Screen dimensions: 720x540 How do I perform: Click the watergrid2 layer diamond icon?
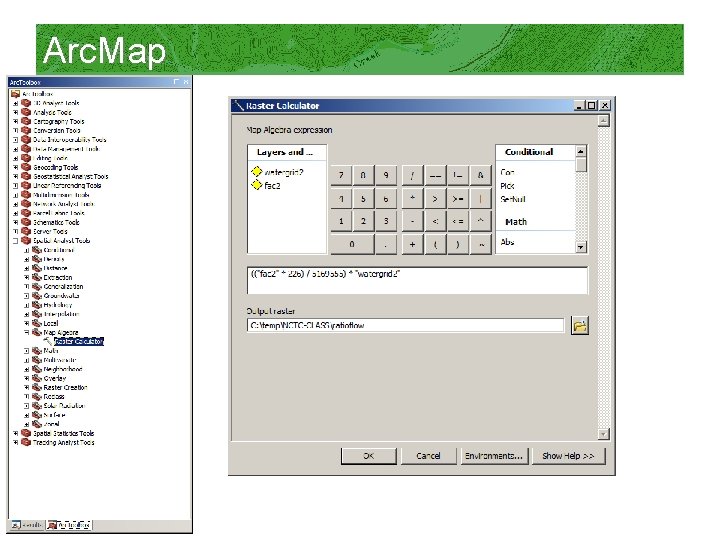[257, 172]
